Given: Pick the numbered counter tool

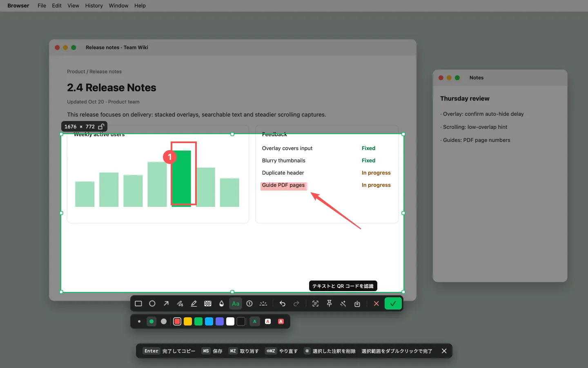Looking at the screenshot, I should pos(249,304).
